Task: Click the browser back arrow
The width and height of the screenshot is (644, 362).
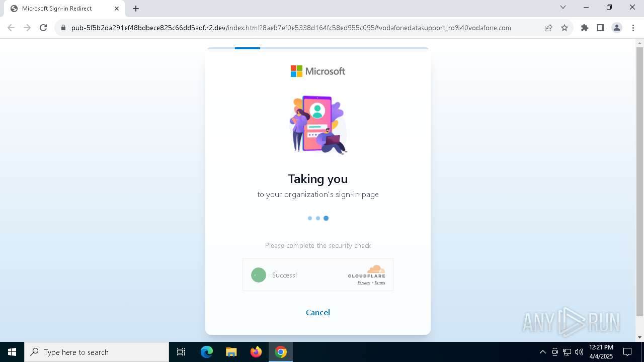Action: 11,28
